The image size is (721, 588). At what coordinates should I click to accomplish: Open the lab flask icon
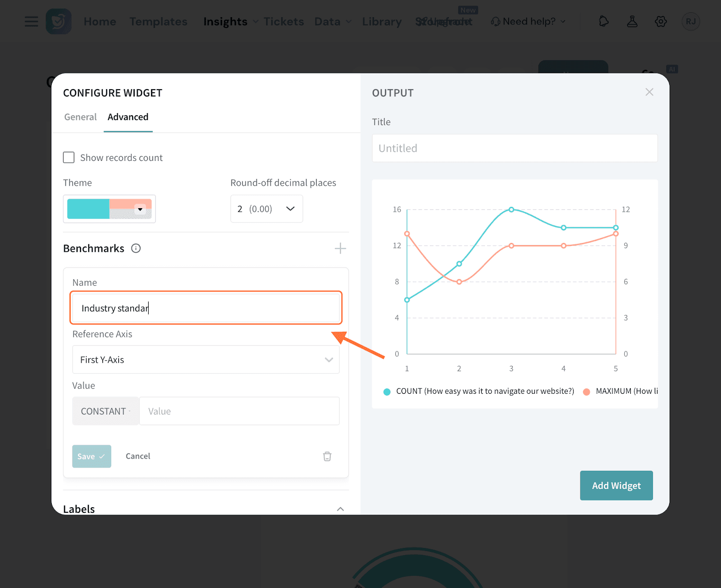[x=632, y=22]
